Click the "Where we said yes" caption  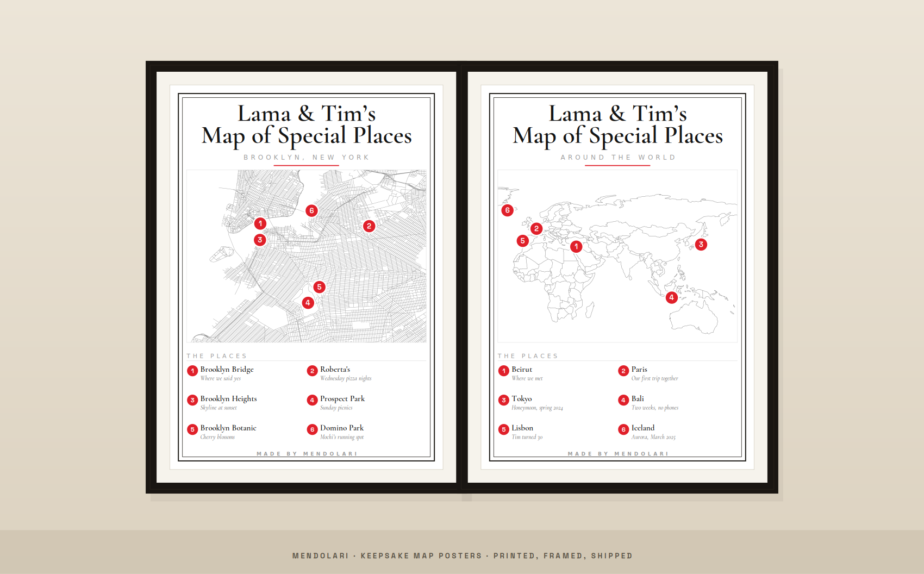click(x=221, y=378)
